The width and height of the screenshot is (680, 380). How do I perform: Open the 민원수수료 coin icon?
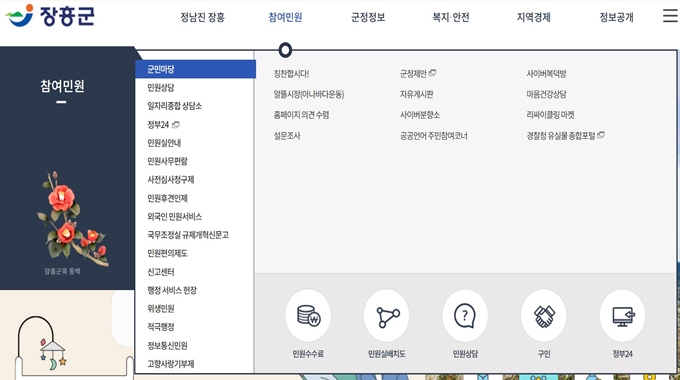pyautogui.click(x=308, y=315)
